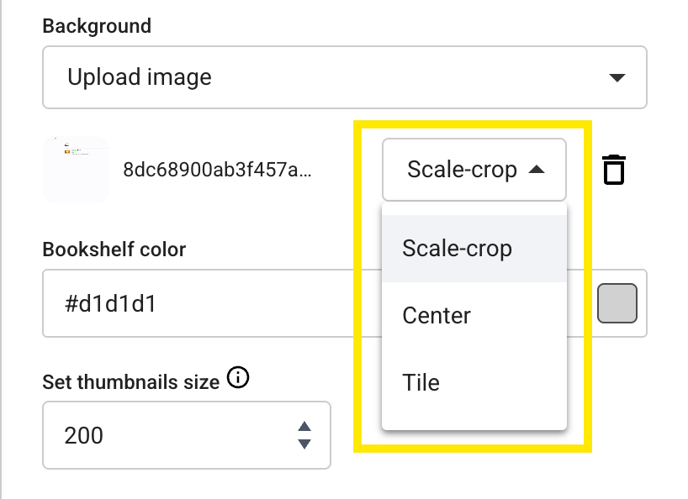Click the Background section label

tap(97, 26)
